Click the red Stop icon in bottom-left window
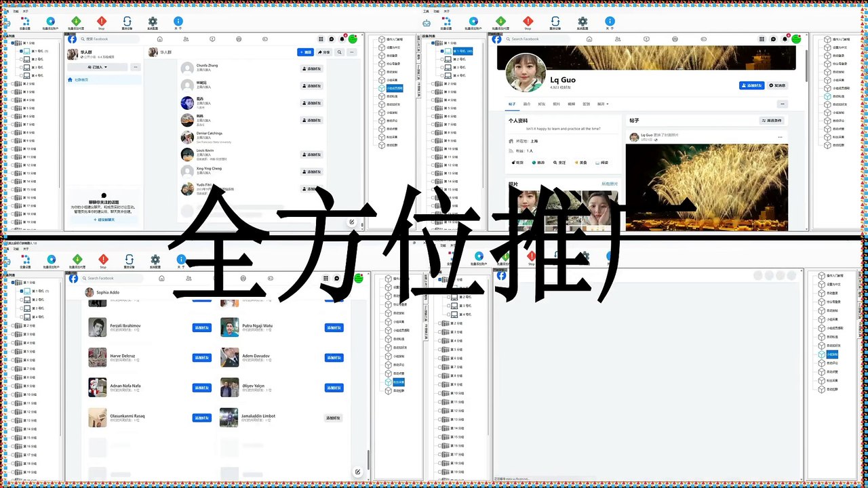868x488 pixels. click(103, 259)
